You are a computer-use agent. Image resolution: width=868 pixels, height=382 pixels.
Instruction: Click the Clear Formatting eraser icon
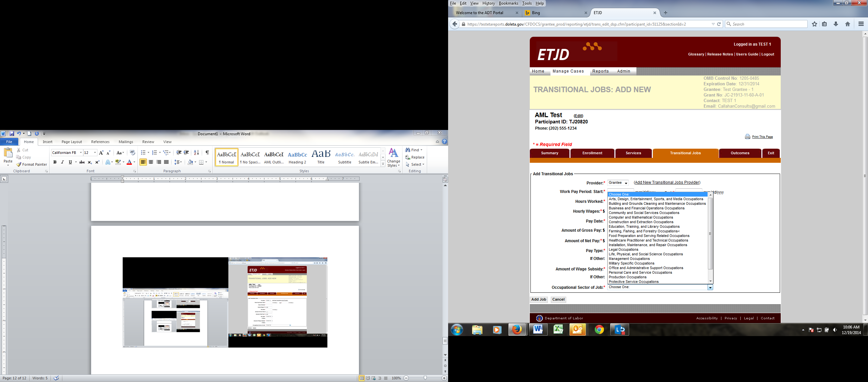132,153
